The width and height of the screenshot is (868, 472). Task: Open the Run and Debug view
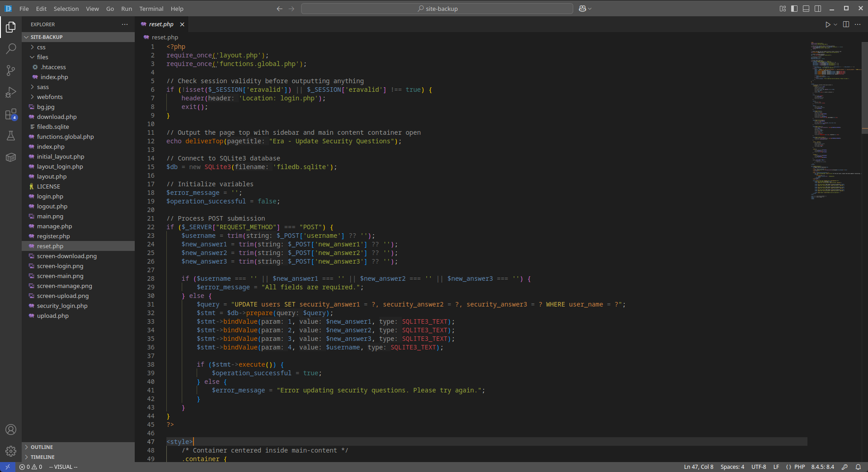[11, 92]
